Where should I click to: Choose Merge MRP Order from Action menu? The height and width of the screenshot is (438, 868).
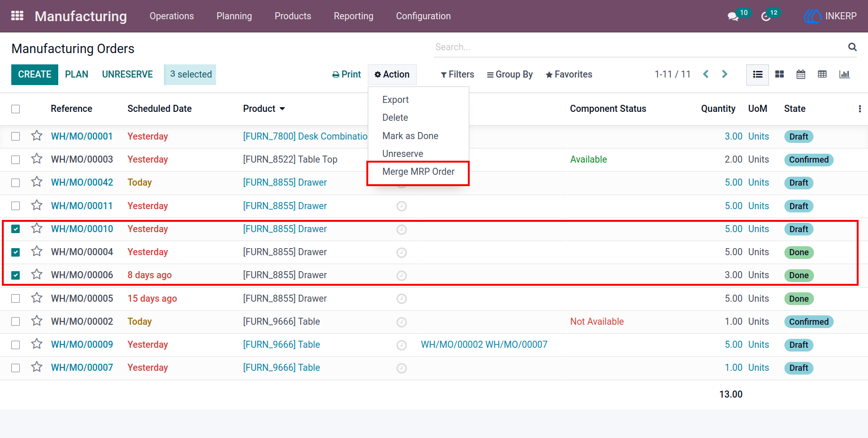point(418,172)
